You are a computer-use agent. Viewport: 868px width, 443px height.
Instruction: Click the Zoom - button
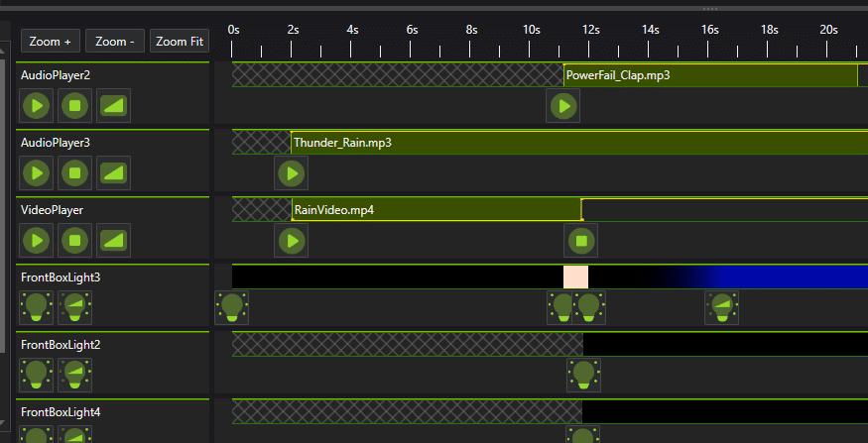click(x=114, y=42)
